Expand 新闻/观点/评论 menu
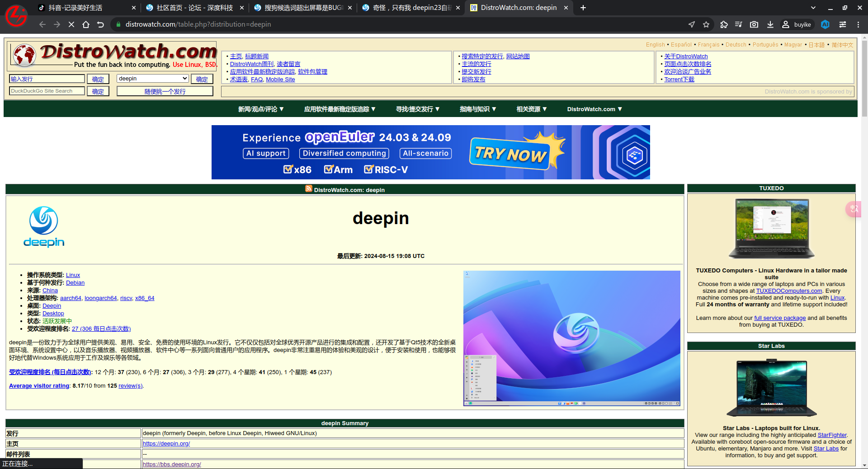This screenshot has width=868, height=469. point(261,109)
